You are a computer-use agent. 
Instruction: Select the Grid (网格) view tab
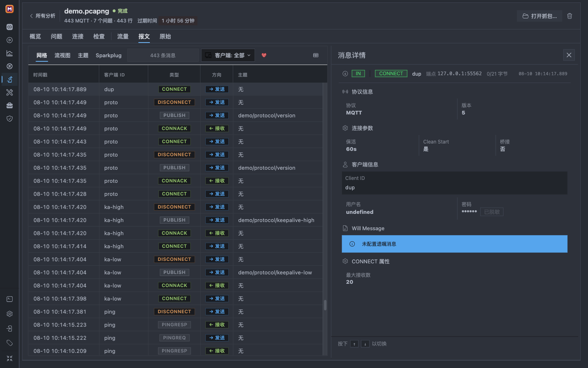pos(42,55)
